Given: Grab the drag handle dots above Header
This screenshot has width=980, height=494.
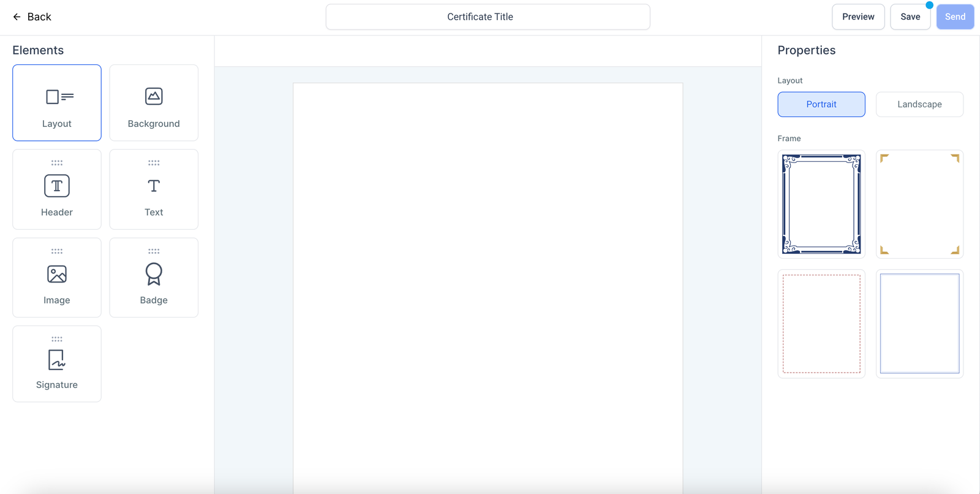Looking at the screenshot, I should pos(57,163).
